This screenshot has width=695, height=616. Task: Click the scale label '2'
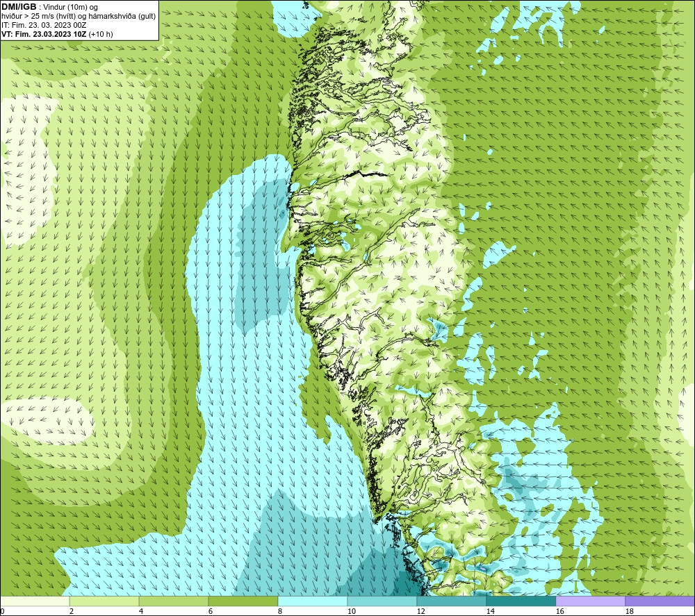point(72,611)
